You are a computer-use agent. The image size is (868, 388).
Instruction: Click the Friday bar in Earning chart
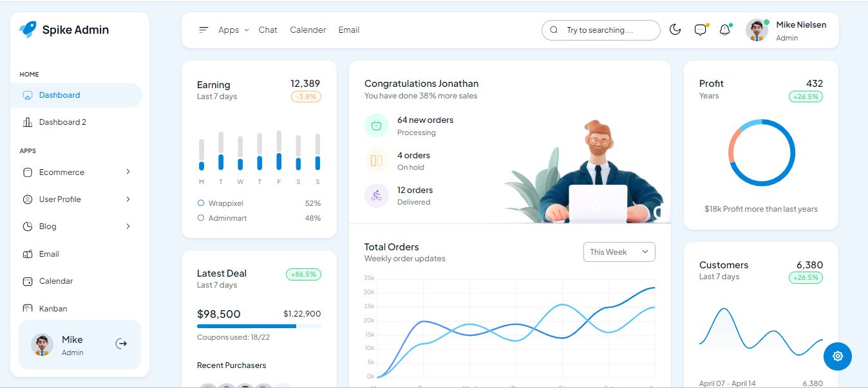pos(279,151)
